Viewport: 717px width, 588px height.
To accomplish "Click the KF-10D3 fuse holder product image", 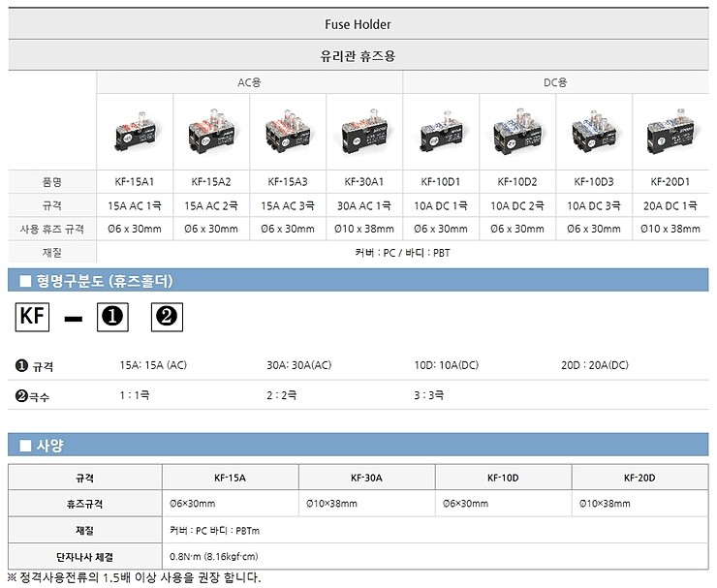I will click(595, 132).
